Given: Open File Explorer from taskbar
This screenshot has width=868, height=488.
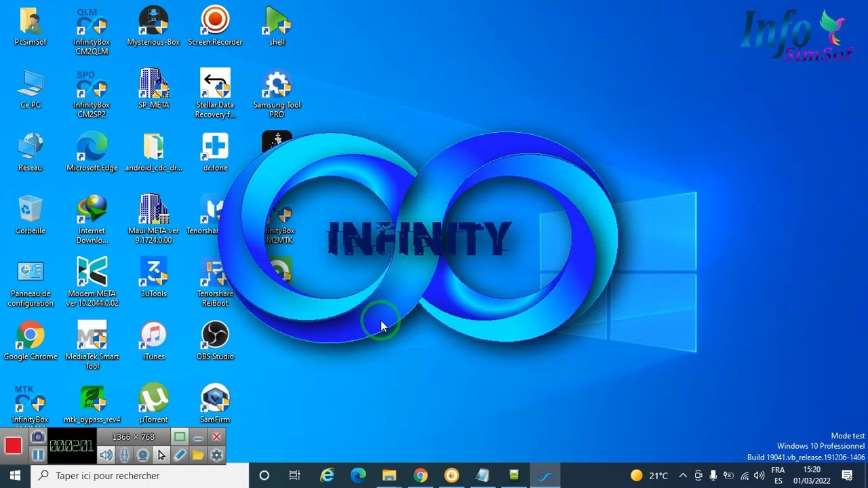Looking at the screenshot, I should pos(389,476).
